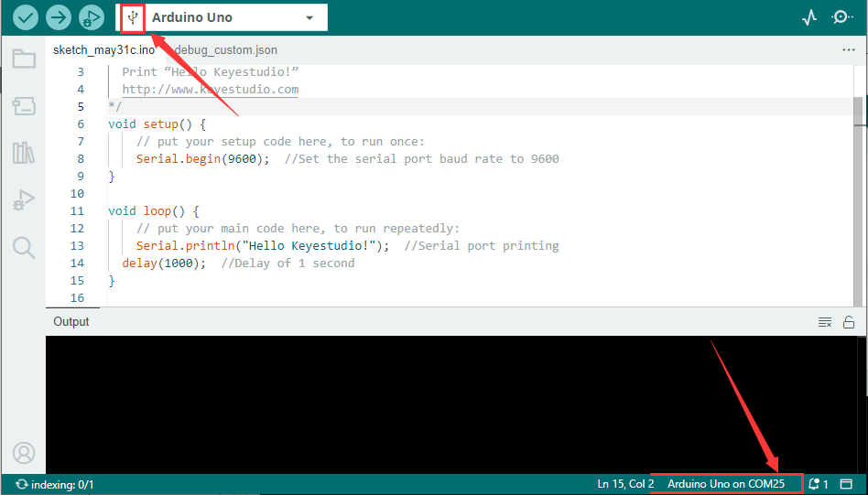868x495 pixels.
Task: Click the void loop() declaration
Action: (153, 210)
